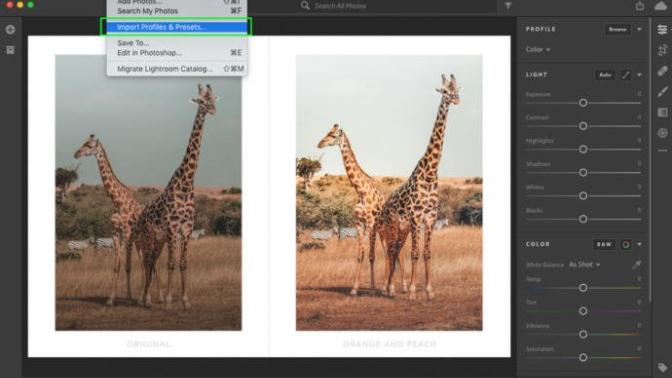
Task: Click the Temp slider handle
Action: 583,288
